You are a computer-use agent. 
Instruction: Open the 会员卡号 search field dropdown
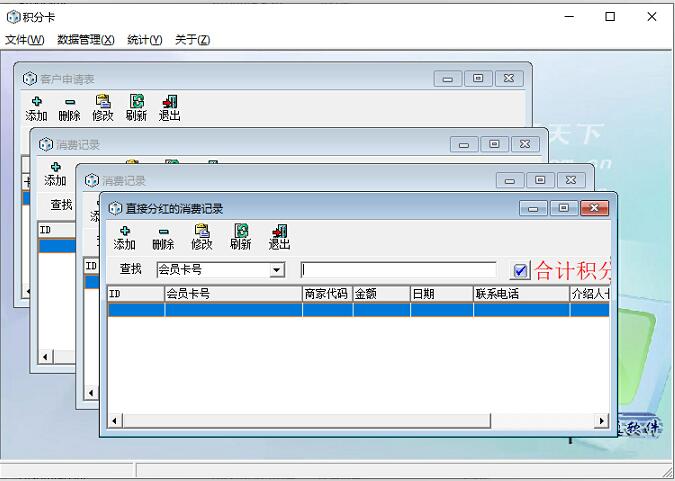(277, 270)
